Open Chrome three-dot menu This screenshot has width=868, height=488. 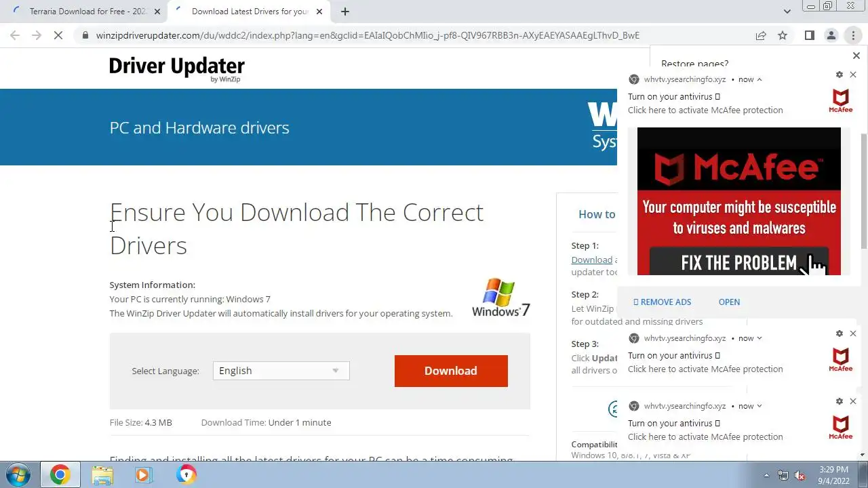[853, 35]
